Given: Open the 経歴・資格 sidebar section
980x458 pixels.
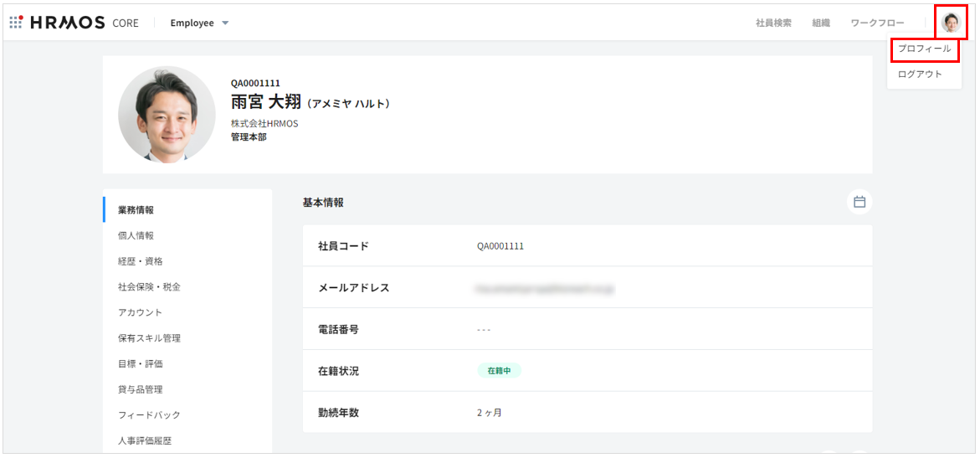Looking at the screenshot, I should coord(140,261).
